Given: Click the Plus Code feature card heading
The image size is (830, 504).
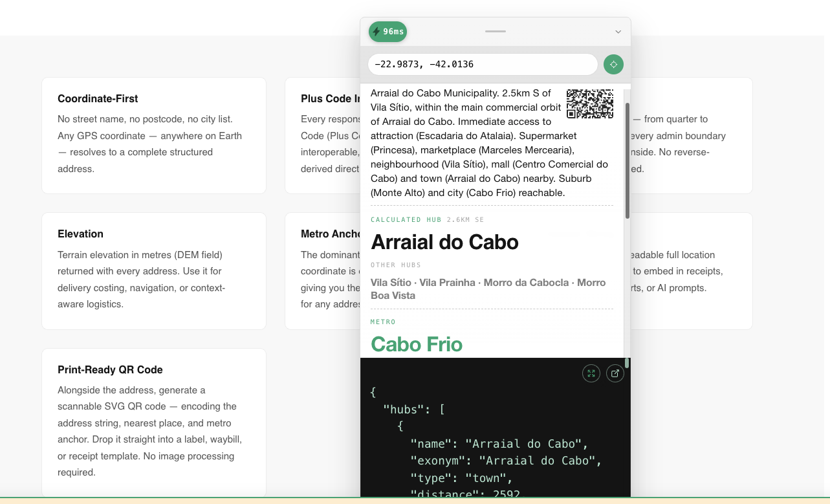Looking at the screenshot, I should (330, 99).
